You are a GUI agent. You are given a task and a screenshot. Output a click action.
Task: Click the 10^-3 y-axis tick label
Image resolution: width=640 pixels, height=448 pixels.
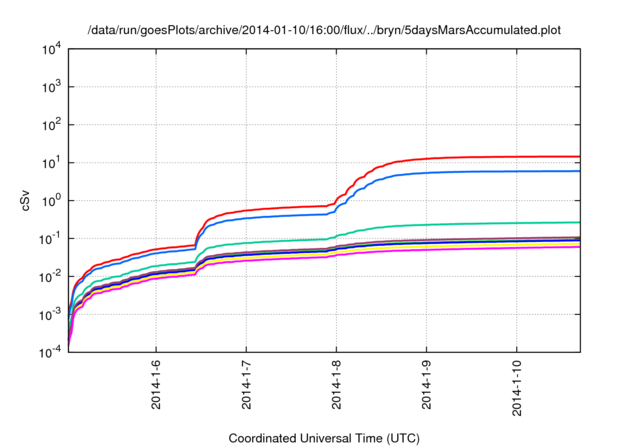tap(51, 315)
